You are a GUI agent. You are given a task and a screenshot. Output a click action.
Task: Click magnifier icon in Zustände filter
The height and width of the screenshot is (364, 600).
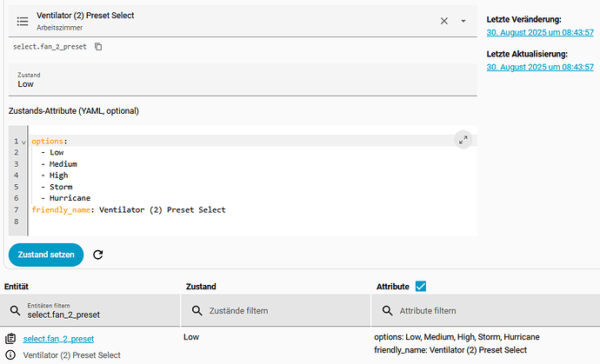pos(197,310)
